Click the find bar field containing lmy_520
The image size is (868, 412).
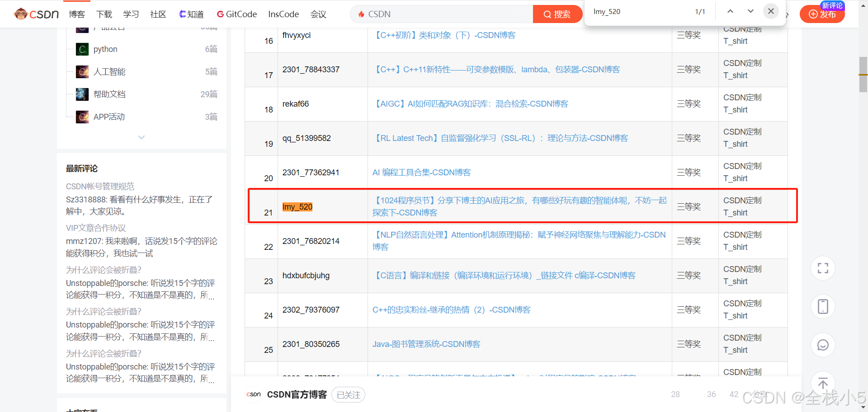click(x=640, y=12)
